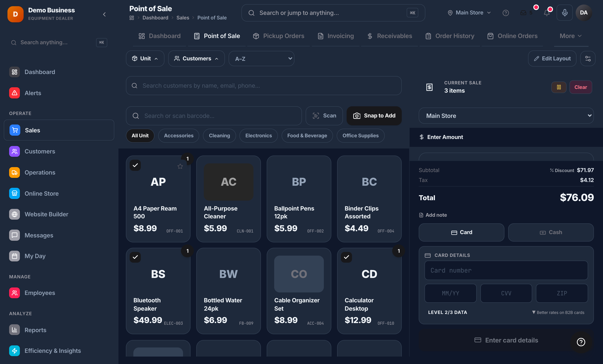Click the Employees icon in sidebar
603x364 pixels.
14,293
